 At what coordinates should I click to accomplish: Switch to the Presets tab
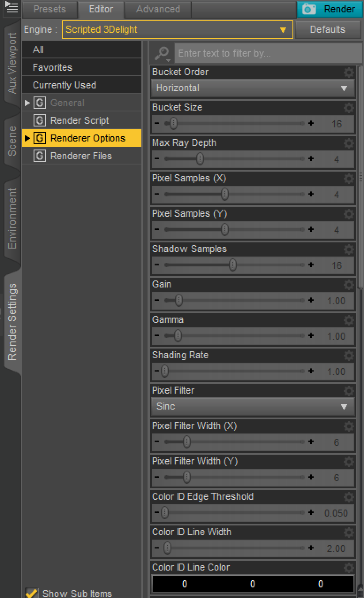[49, 9]
